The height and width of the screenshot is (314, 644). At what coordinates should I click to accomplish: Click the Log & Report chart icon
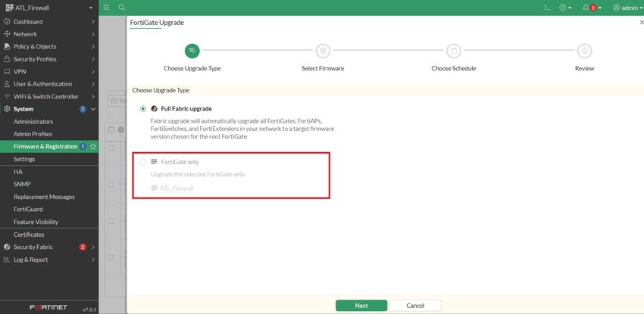click(x=7, y=260)
